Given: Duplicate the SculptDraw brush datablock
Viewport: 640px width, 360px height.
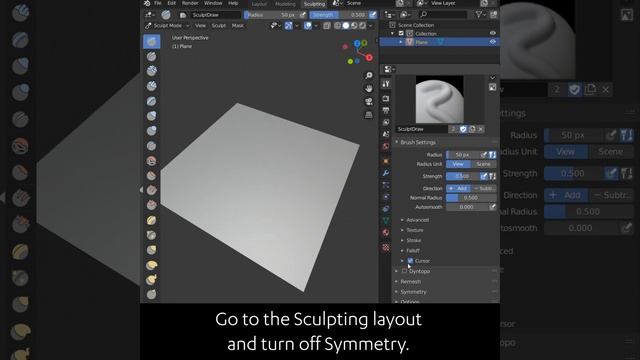Looking at the screenshot, I should tap(472, 129).
